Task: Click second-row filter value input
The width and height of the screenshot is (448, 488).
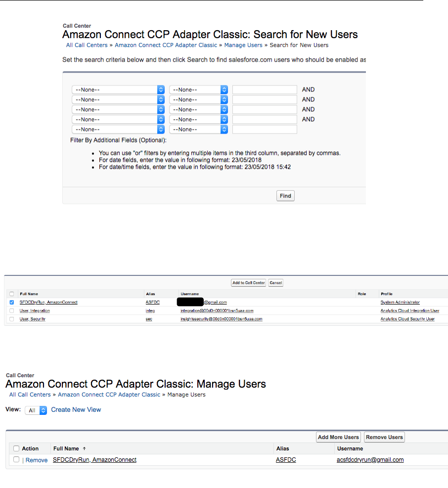Action: pos(265,99)
